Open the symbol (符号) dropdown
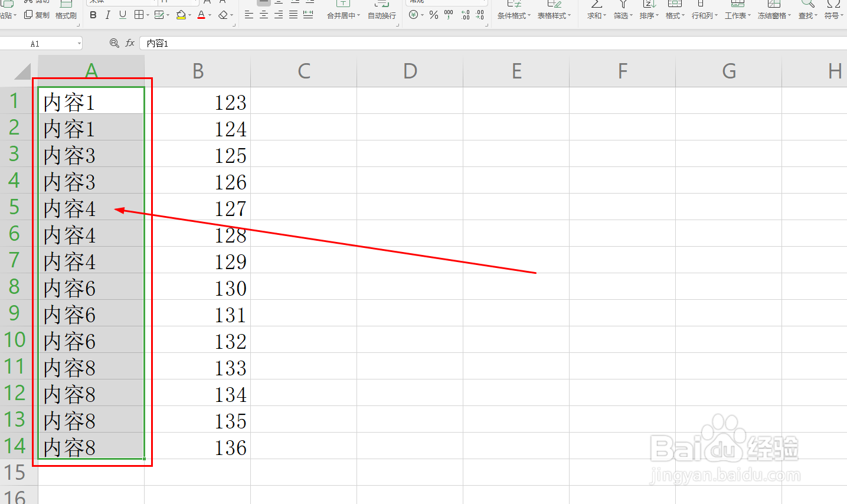The image size is (847, 504). pos(833,11)
